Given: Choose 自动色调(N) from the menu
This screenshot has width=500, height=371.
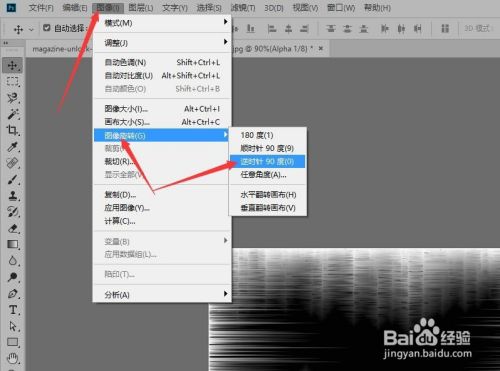Looking at the screenshot, I should [162, 62].
